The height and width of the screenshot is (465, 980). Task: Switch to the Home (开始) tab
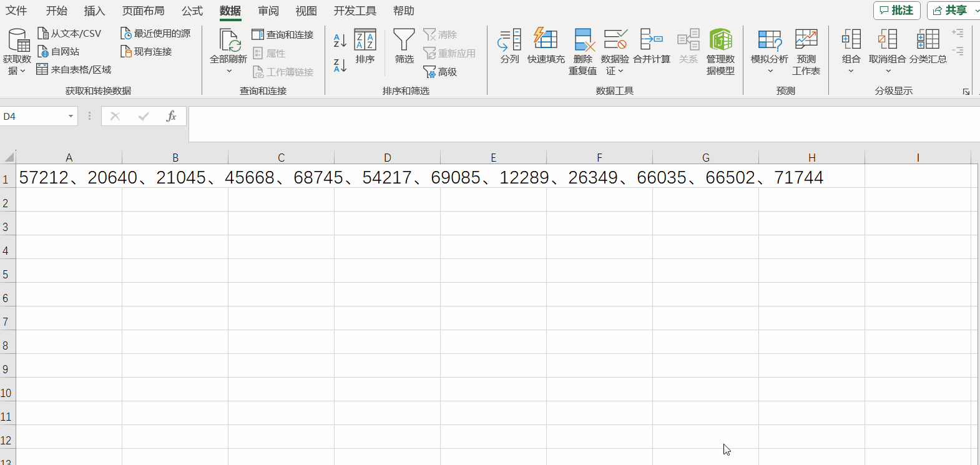[x=56, y=11]
